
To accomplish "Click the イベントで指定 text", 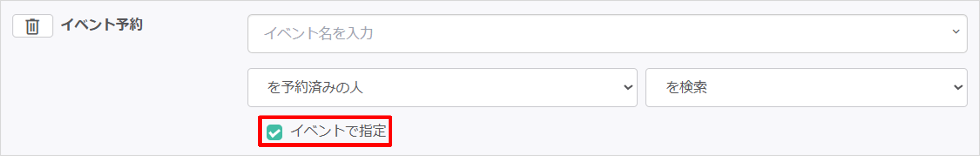I will pos(338,131).
